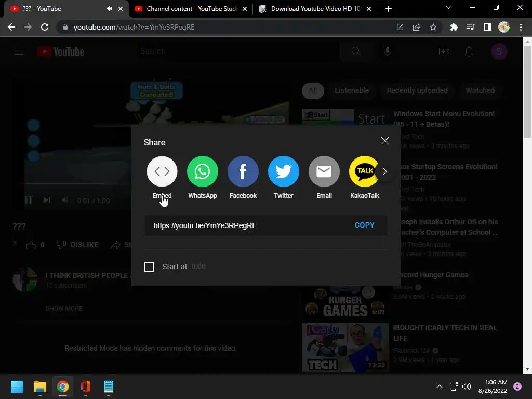Show more share options with right chevron
The width and height of the screenshot is (532, 399).
click(x=385, y=171)
